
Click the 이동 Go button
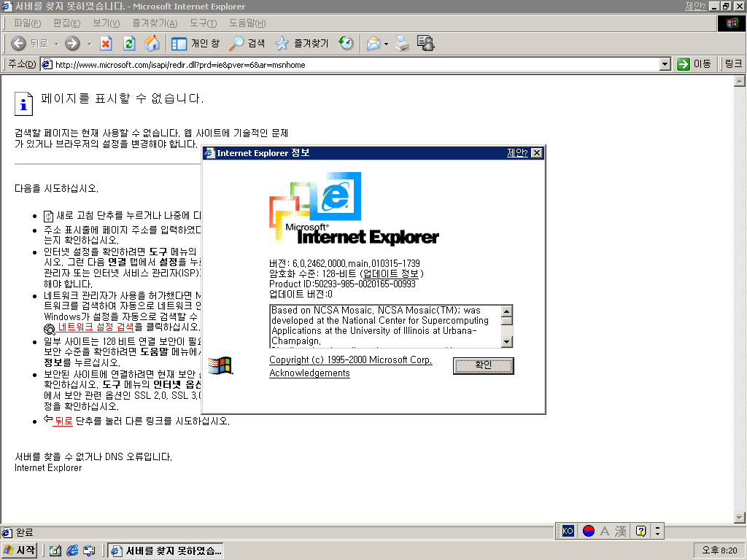click(694, 64)
